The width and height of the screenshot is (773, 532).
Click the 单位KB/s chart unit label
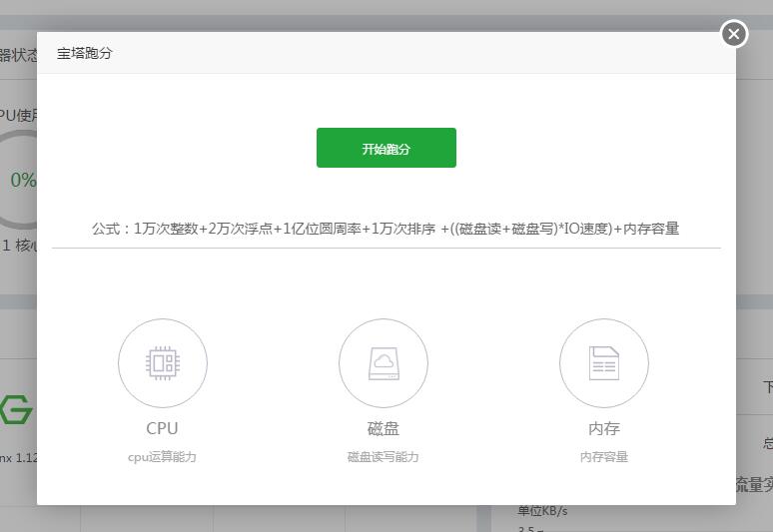pos(542,511)
